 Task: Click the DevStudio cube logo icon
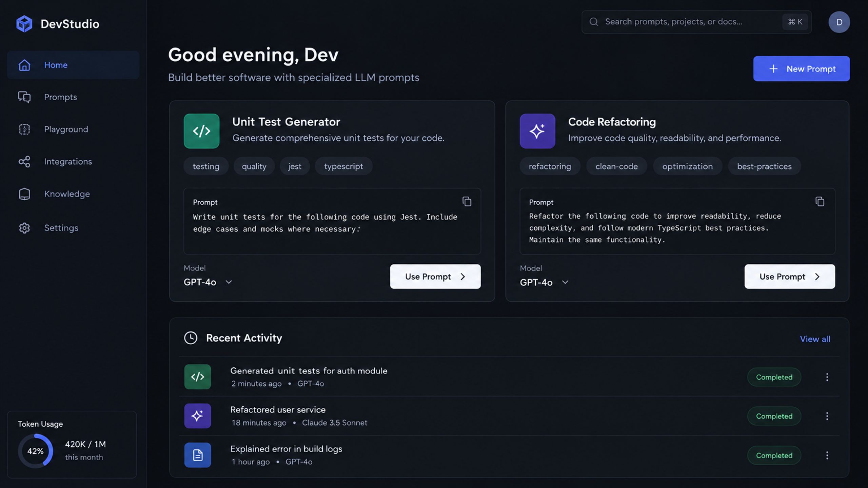24,24
